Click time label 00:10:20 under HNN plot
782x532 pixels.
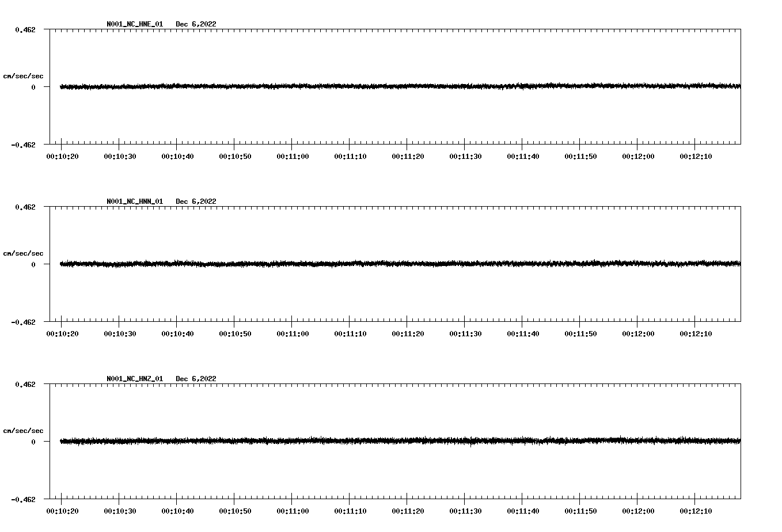62,334
